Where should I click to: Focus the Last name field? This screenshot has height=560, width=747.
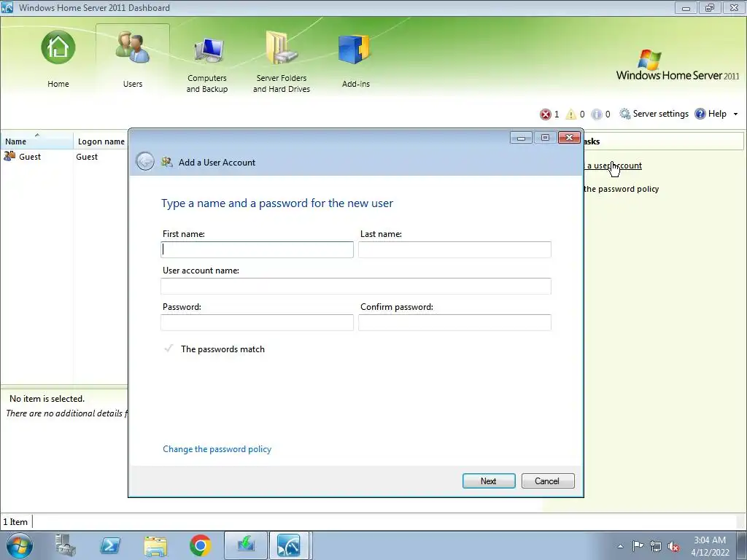click(x=454, y=249)
